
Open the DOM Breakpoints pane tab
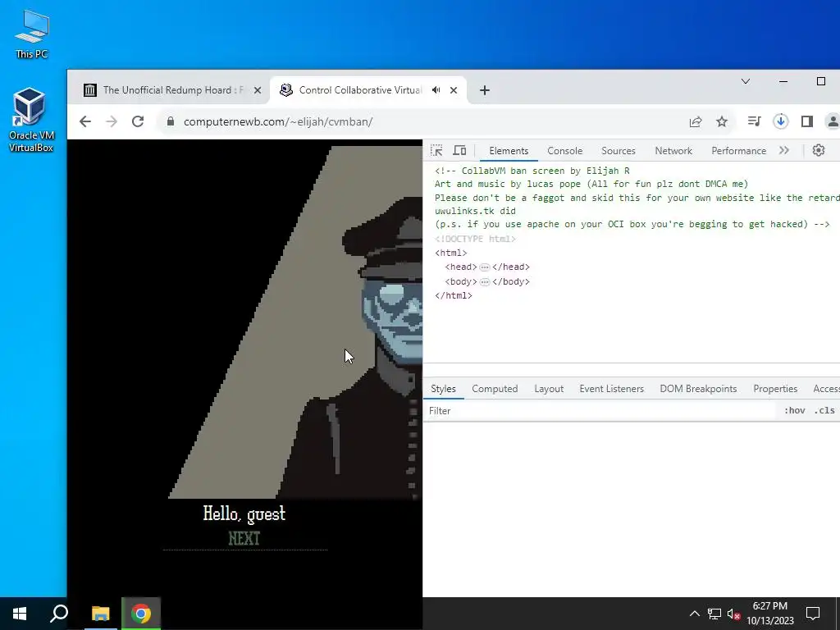click(698, 389)
